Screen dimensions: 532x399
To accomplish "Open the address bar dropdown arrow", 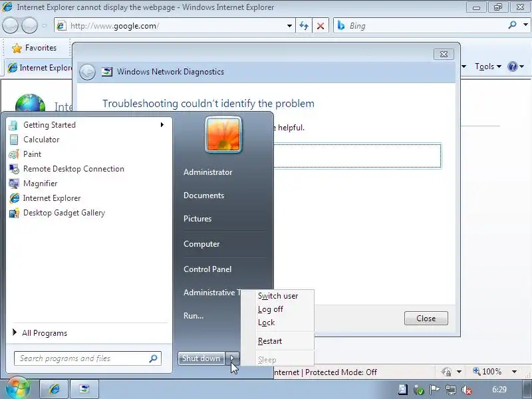I will [289, 26].
